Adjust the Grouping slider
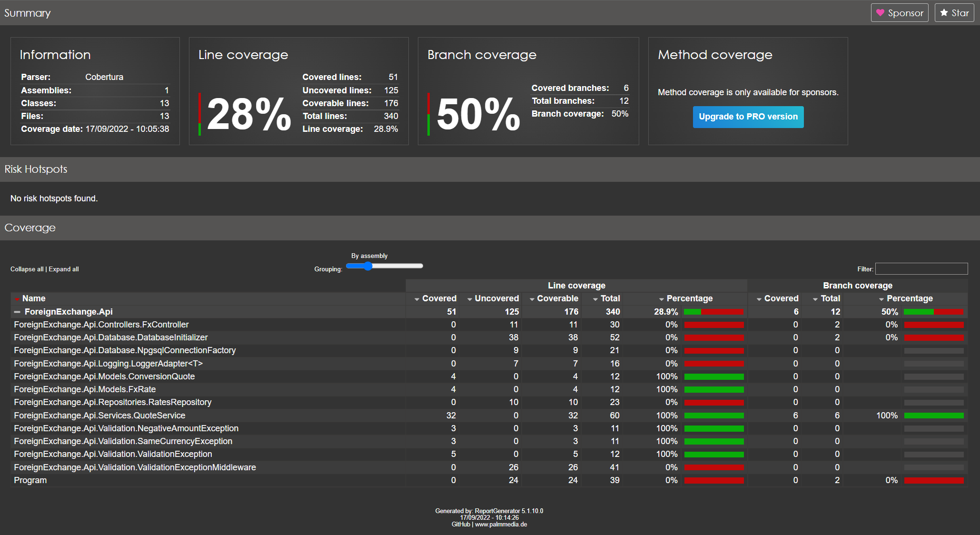 (x=368, y=266)
